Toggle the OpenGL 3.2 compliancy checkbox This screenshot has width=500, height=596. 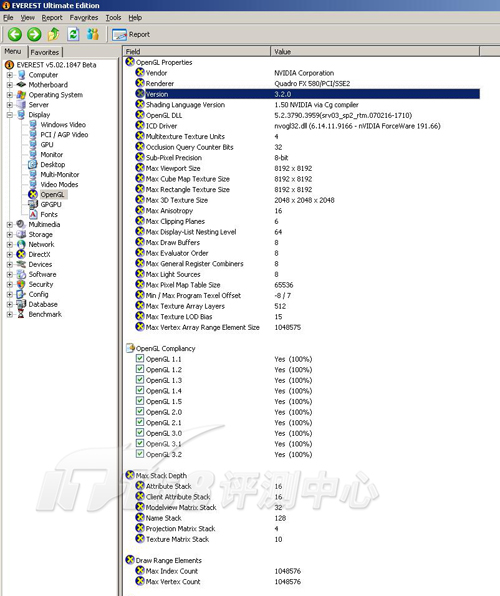tap(140, 454)
